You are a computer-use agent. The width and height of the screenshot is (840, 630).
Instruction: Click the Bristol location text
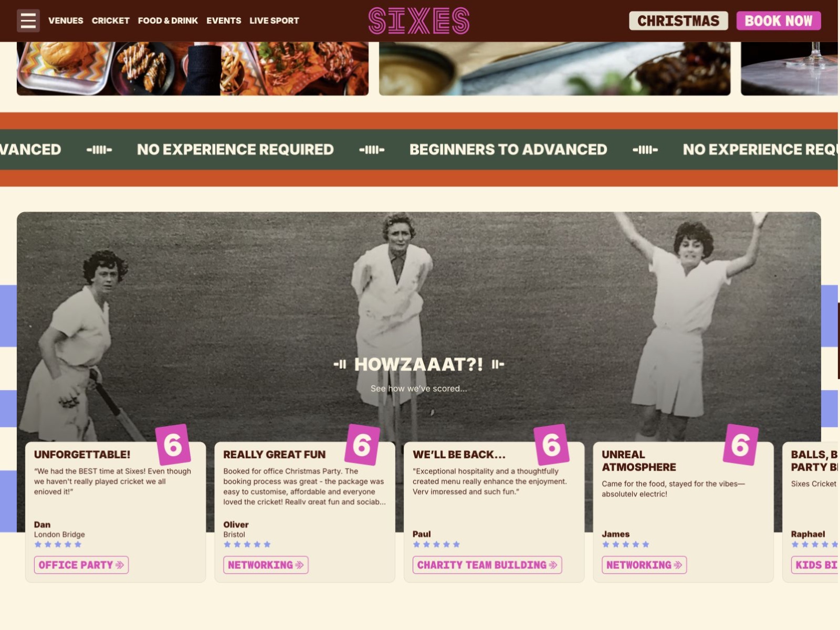coord(234,534)
